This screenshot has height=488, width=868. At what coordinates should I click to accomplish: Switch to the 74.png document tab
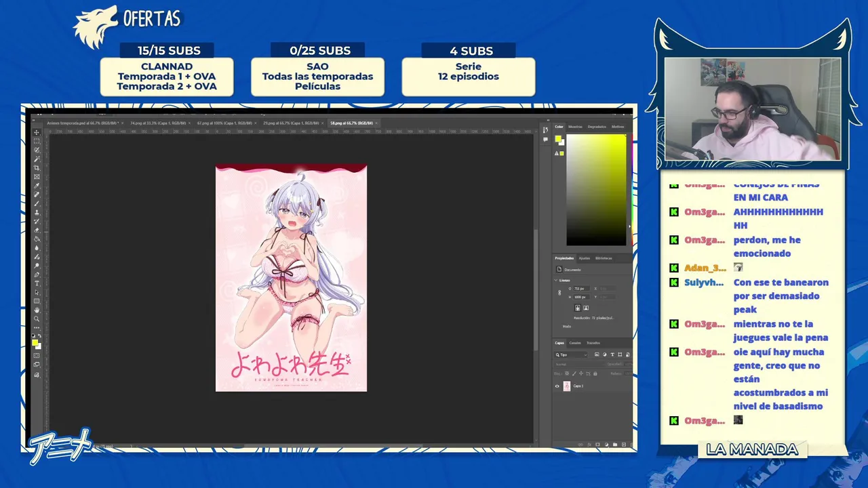(157, 123)
